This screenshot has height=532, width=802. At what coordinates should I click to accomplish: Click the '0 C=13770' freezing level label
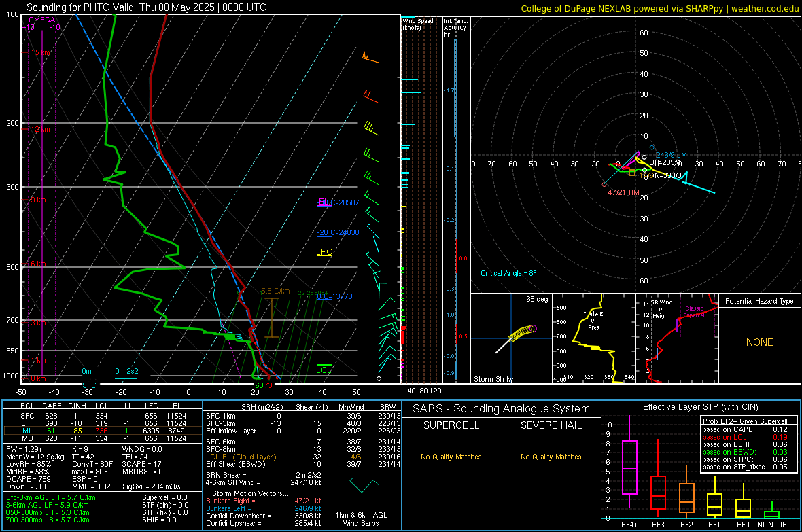click(x=334, y=297)
